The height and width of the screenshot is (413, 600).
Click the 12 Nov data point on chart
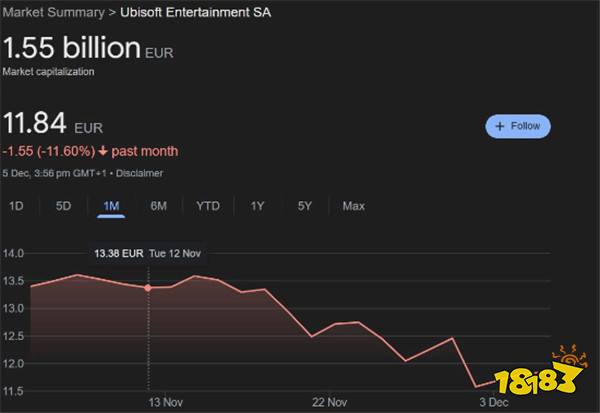coord(148,288)
